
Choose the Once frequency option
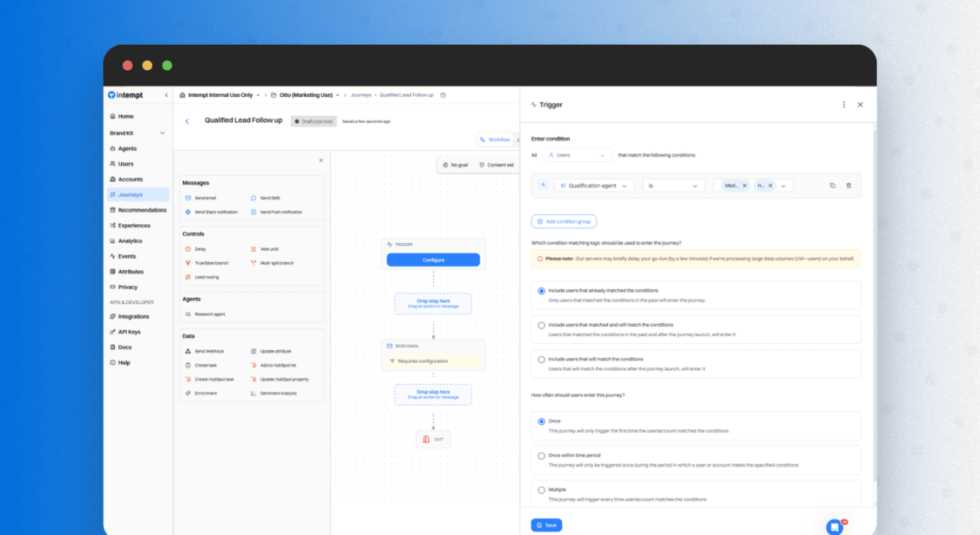[x=541, y=422]
